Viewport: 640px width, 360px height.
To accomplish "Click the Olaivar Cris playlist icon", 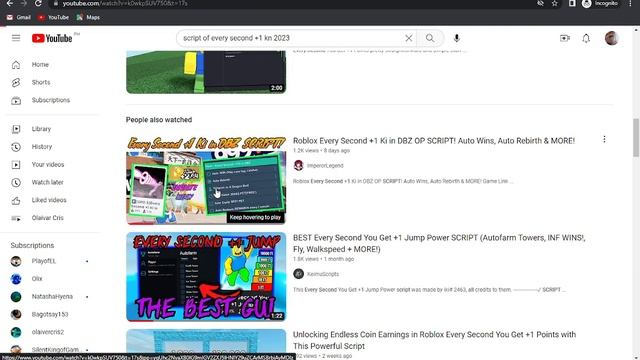I will coord(16,218).
